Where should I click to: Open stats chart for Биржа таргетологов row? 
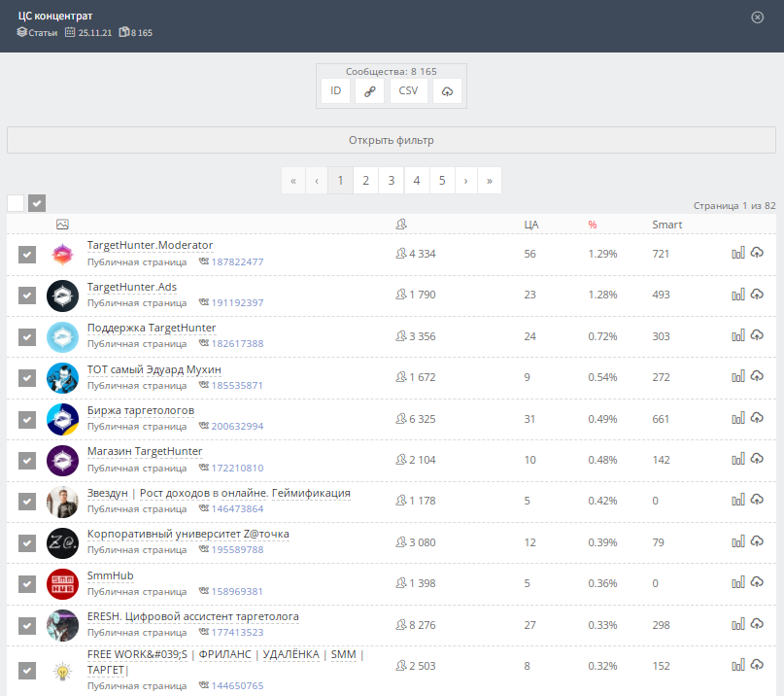(x=738, y=418)
